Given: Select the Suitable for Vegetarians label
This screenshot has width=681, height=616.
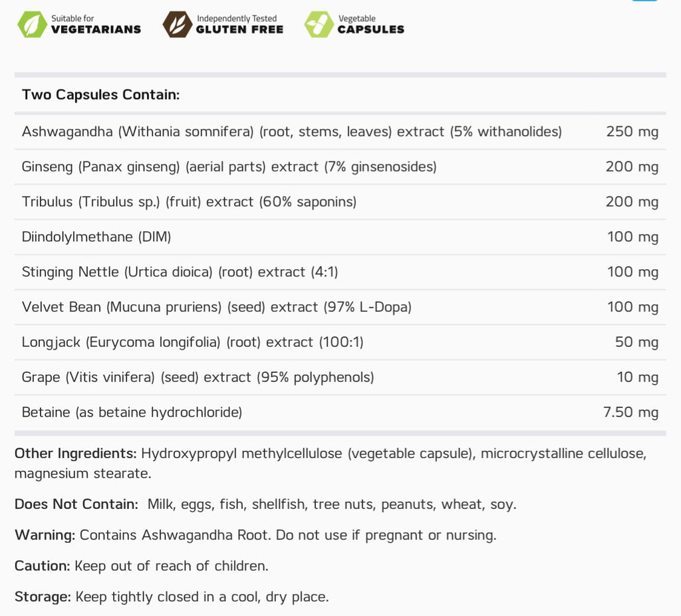Looking at the screenshot, I should 96,25.
